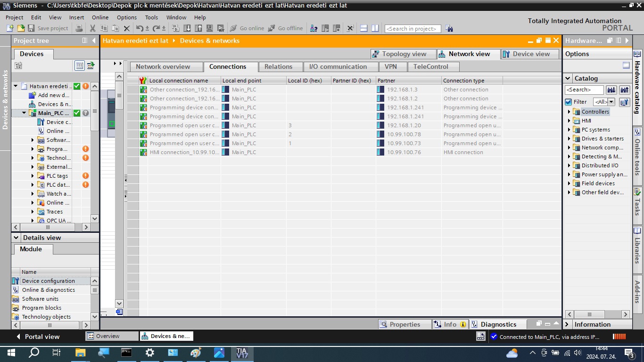The width and height of the screenshot is (644, 362).
Task: Open File Explorer from the taskbar
Action: click(x=80, y=352)
